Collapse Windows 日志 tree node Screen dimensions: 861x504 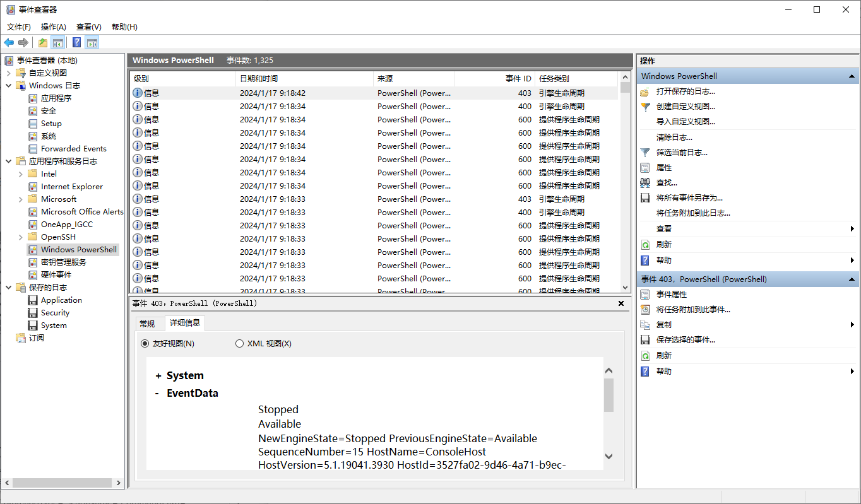[8, 85]
